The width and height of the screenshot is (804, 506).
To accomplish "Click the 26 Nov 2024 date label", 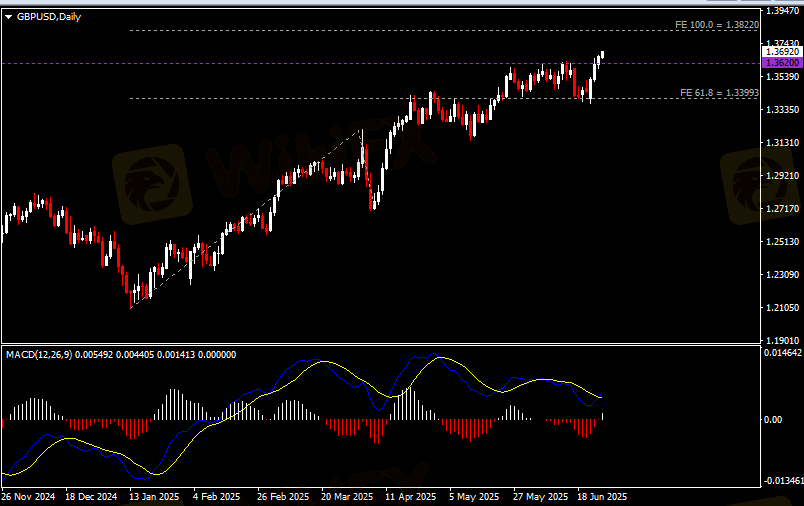I will [x=30, y=496].
